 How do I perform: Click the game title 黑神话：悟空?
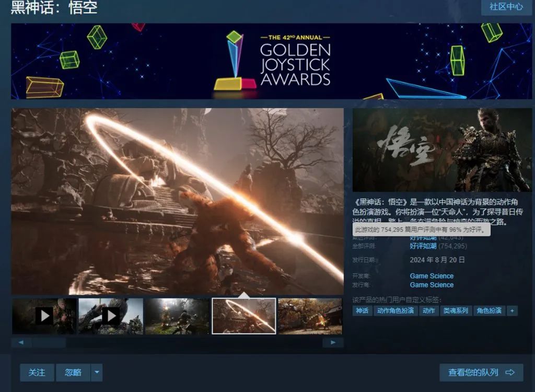54,7
